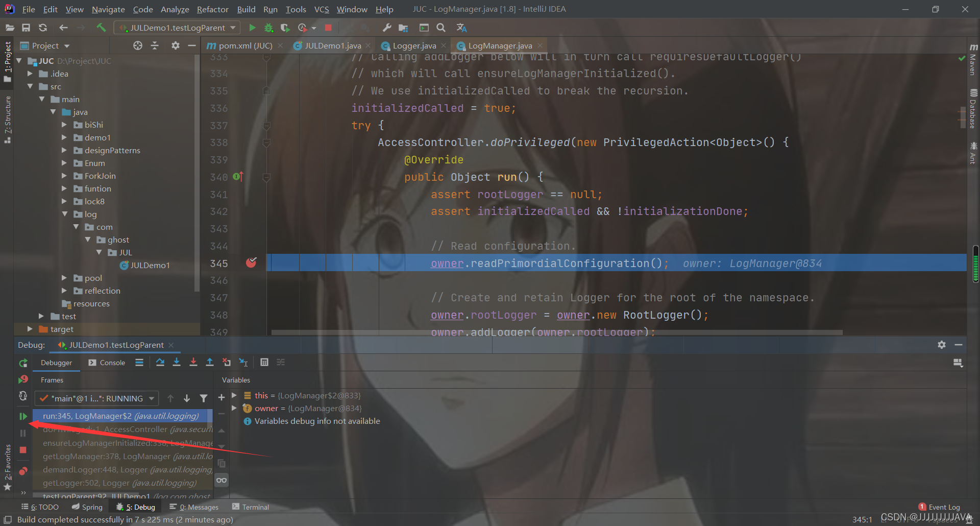
Task: Expand the .idea folder in tree
Action: coord(30,74)
